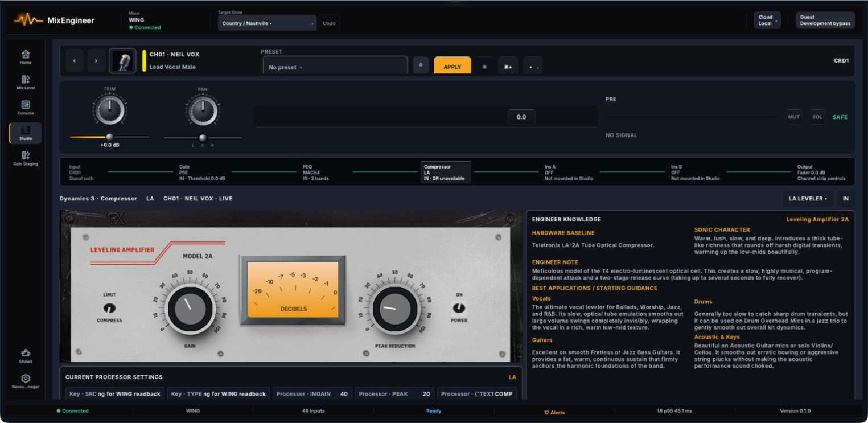Click the 48 Inputs status entry
The height and width of the screenshot is (423, 868).
[313, 411]
